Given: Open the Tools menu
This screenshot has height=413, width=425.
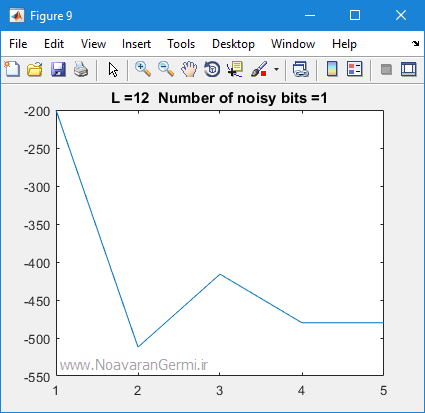Looking at the screenshot, I should click(x=181, y=44).
